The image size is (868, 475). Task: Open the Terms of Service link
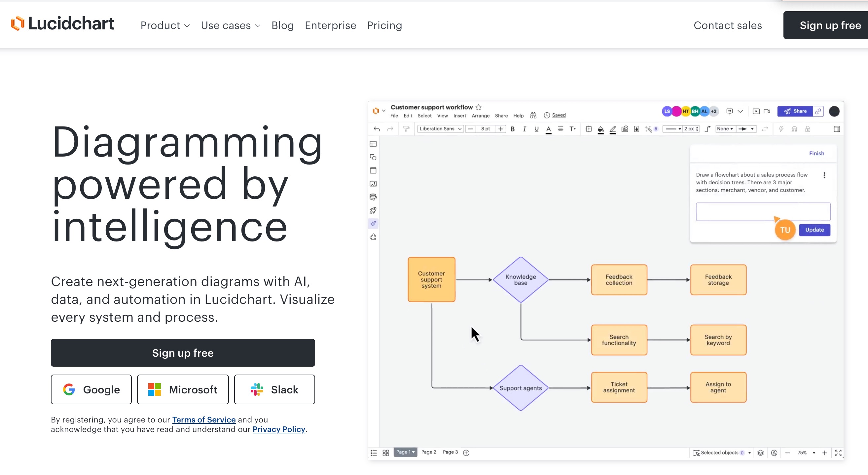[x=203, y=420]
